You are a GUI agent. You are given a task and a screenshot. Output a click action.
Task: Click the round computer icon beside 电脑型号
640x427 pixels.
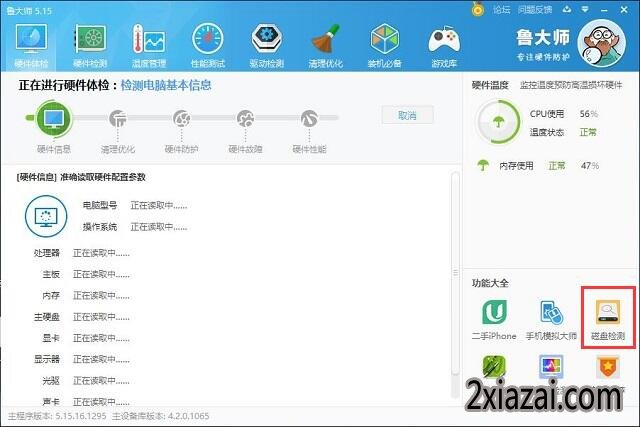point(46,216)
